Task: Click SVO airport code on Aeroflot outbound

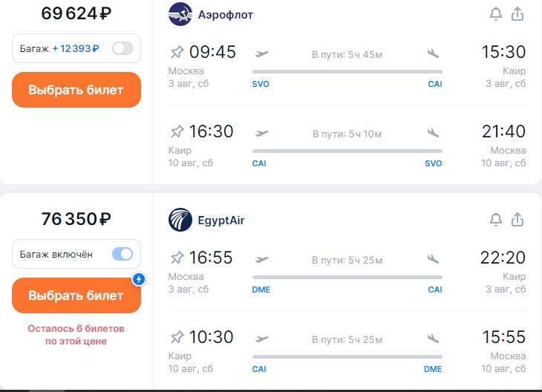Action: click(261, 84)
